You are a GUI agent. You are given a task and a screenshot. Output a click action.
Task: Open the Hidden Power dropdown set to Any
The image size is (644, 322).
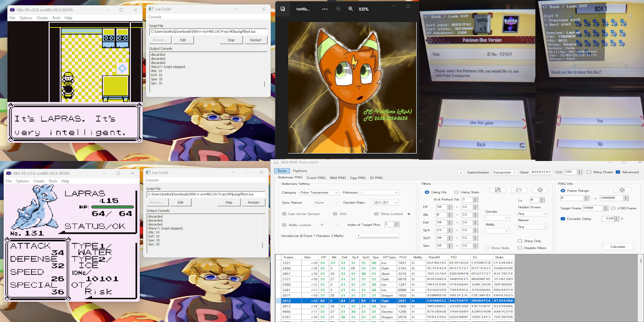532,213
